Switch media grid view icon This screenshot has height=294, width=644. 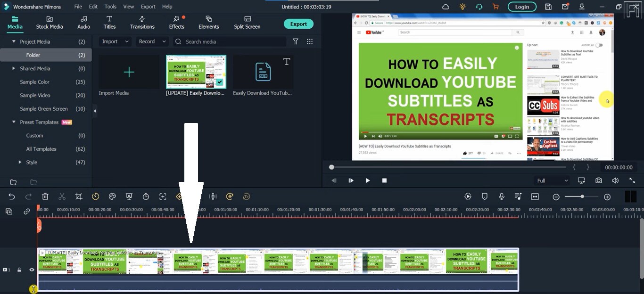(310, 41)
